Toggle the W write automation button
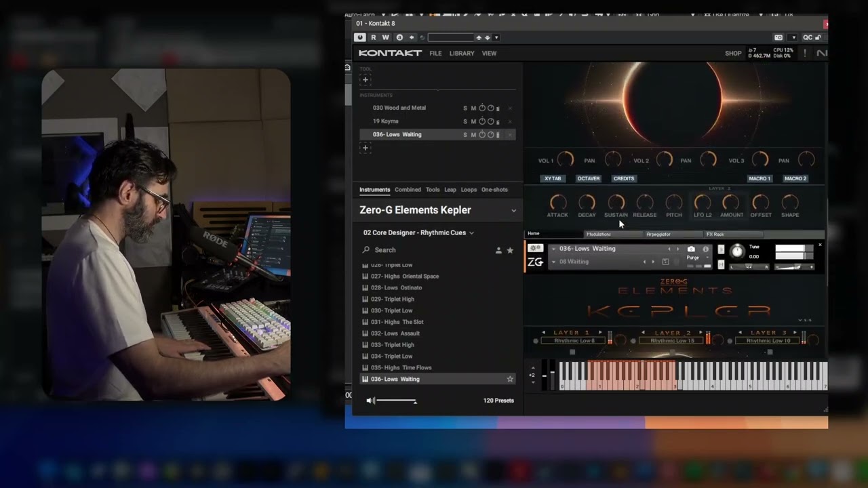The image size is (868, 488). pos(386,37)
